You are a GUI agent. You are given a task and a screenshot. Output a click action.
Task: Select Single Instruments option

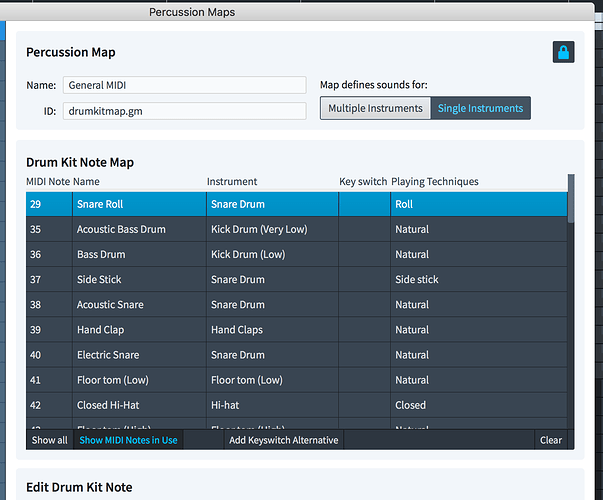tap(480, 108)
